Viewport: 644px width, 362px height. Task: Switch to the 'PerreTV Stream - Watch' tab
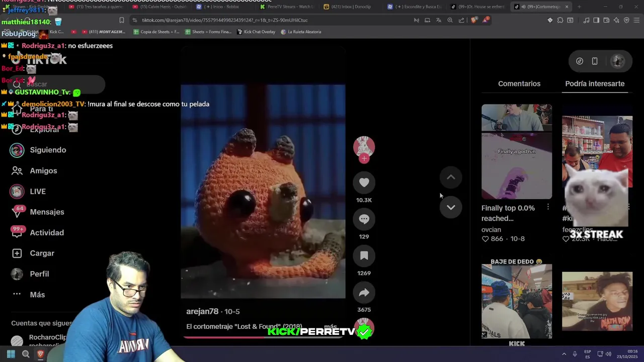pyautogui.click(x=287, y=7)
